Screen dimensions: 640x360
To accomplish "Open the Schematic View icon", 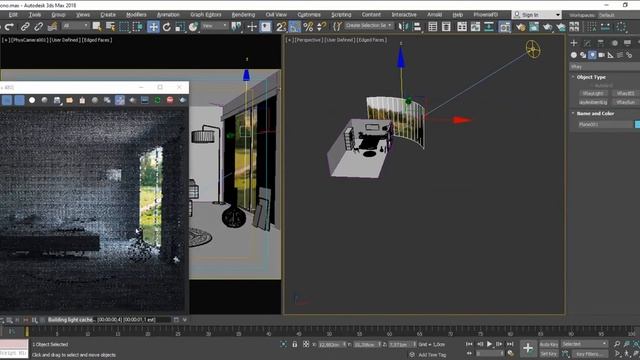I will pos(489,27).
